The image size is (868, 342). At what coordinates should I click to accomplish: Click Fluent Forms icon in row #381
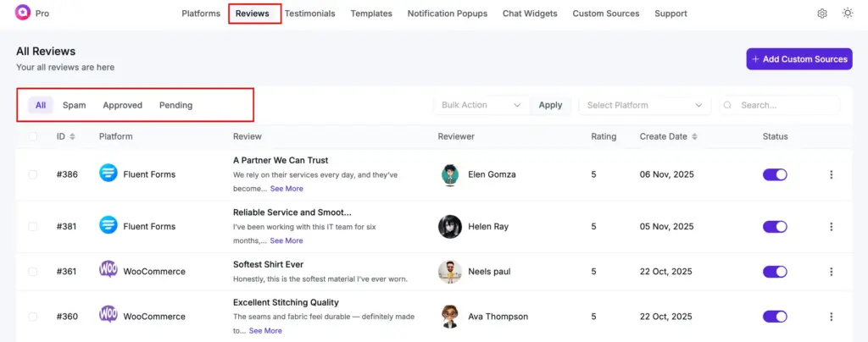(x=108, y=226)
